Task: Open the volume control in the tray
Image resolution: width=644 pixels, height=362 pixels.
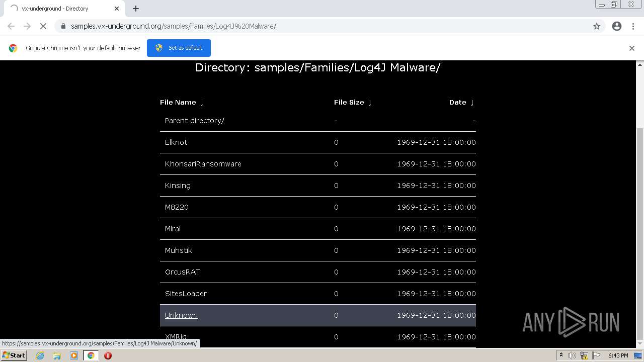Action: (572, 355)
